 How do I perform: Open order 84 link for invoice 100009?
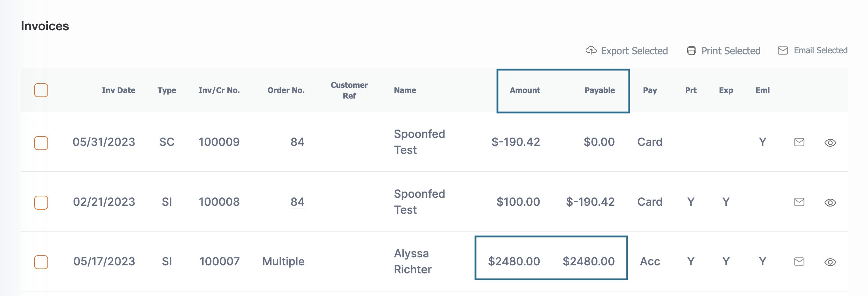(297, 142)
